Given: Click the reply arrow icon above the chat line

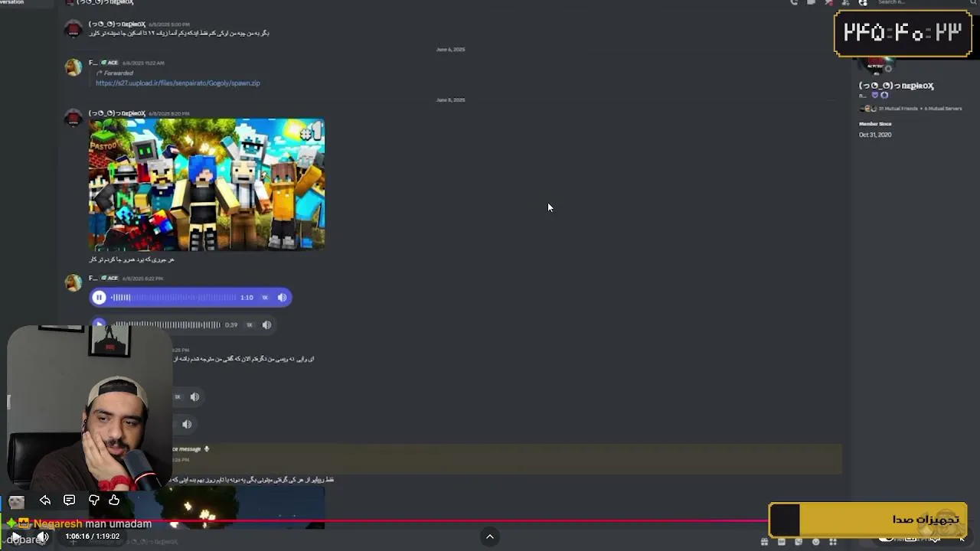Looking at the screenshot, I should tap(45, 500).
